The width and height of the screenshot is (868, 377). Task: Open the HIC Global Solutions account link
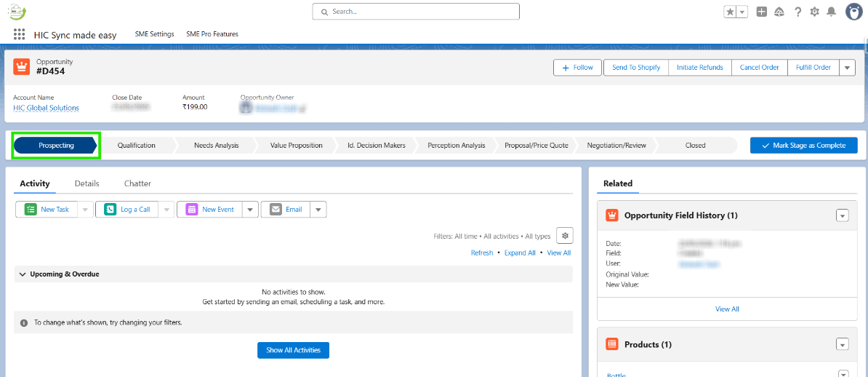pyautogui.click(x=46, y=108)
